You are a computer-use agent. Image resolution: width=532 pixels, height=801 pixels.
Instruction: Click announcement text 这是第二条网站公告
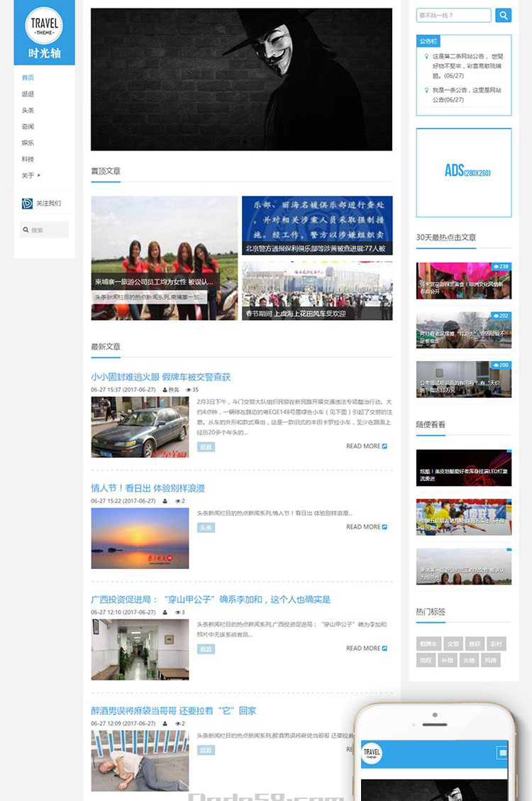[x=467, y=66]
